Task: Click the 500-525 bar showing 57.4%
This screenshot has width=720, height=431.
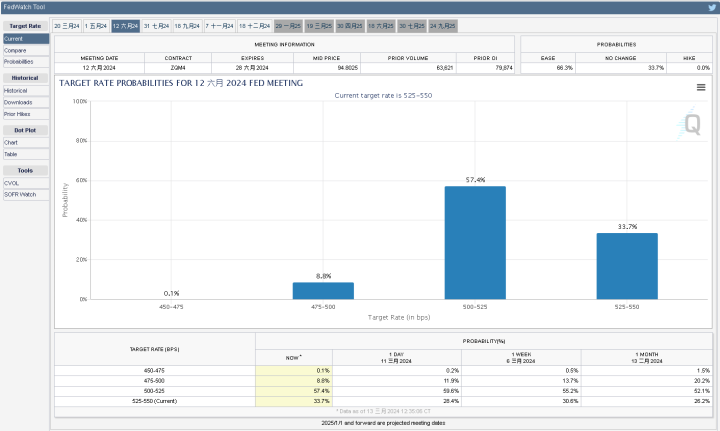Action: 475,242
